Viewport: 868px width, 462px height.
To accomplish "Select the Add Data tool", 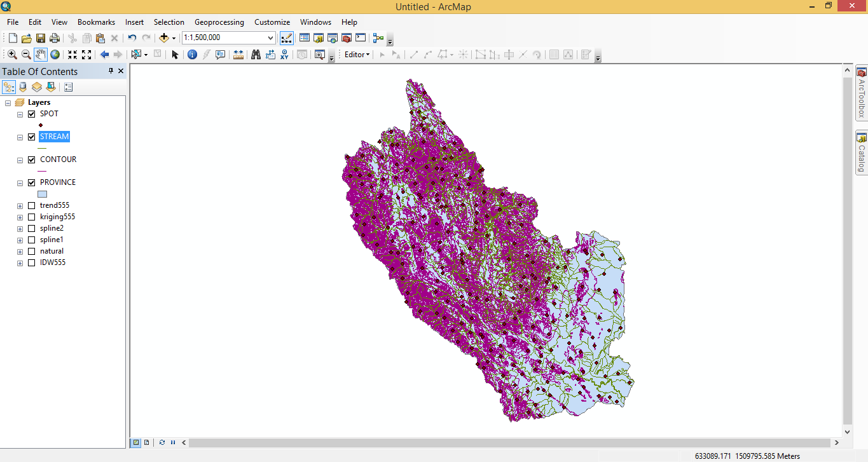I will click(x=164, y=37).
